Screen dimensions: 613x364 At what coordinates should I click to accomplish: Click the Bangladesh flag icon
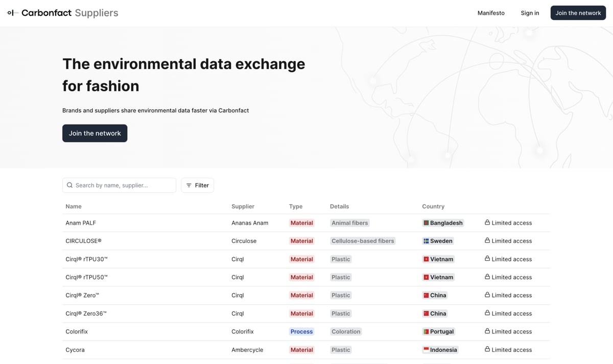pos(427,223)
